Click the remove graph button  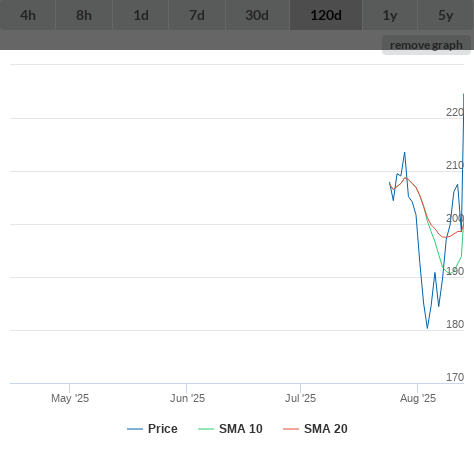(426, 45)
